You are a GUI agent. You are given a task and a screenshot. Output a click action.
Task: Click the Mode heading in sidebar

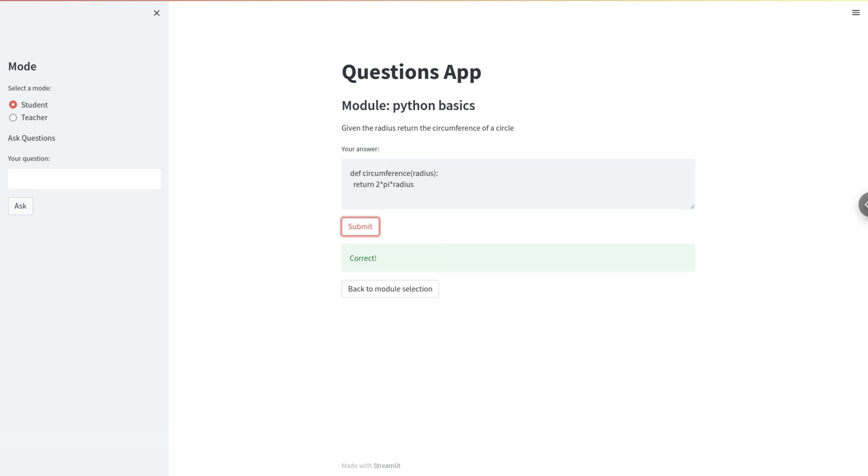22,66
